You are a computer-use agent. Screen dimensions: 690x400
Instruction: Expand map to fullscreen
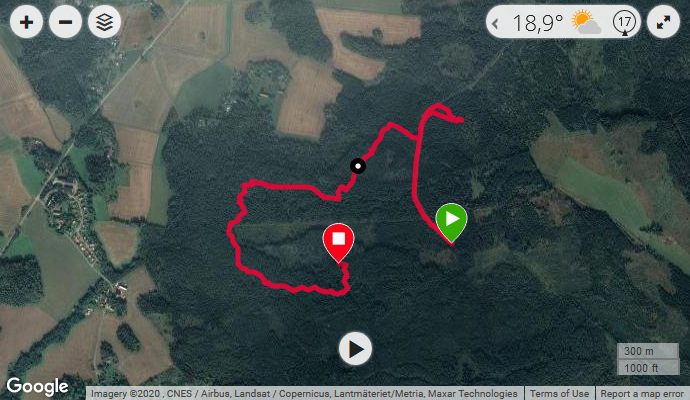pos(664,22)
